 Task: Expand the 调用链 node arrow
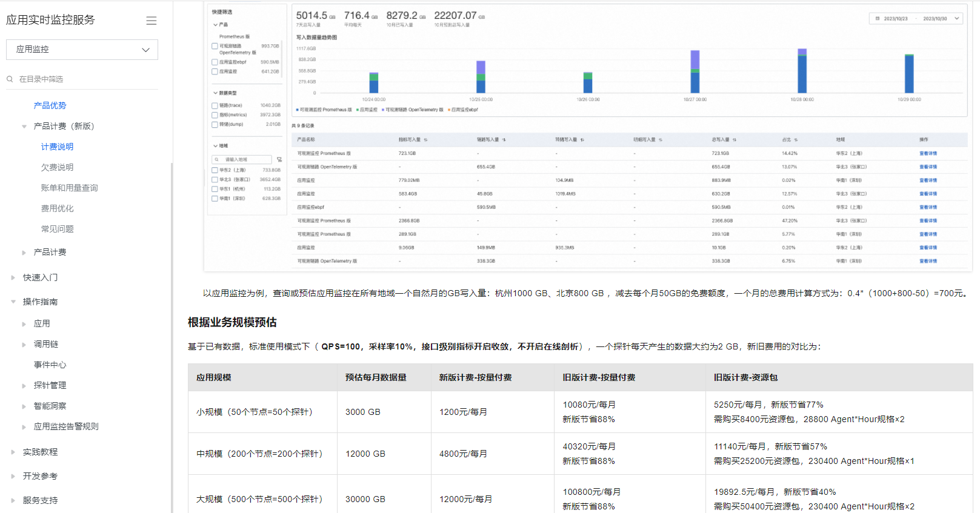24,345
